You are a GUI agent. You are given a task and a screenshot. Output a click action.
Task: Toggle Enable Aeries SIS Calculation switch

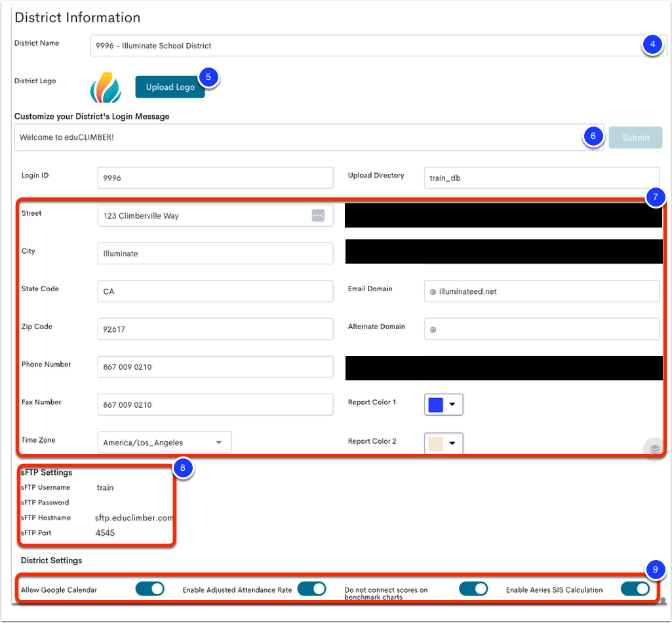pos(635,589)
